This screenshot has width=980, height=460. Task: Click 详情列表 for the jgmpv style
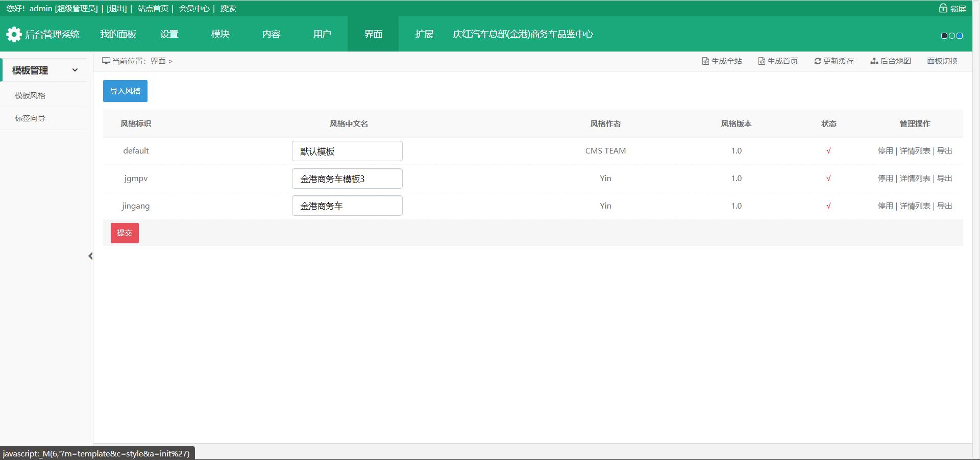[915, 178]
